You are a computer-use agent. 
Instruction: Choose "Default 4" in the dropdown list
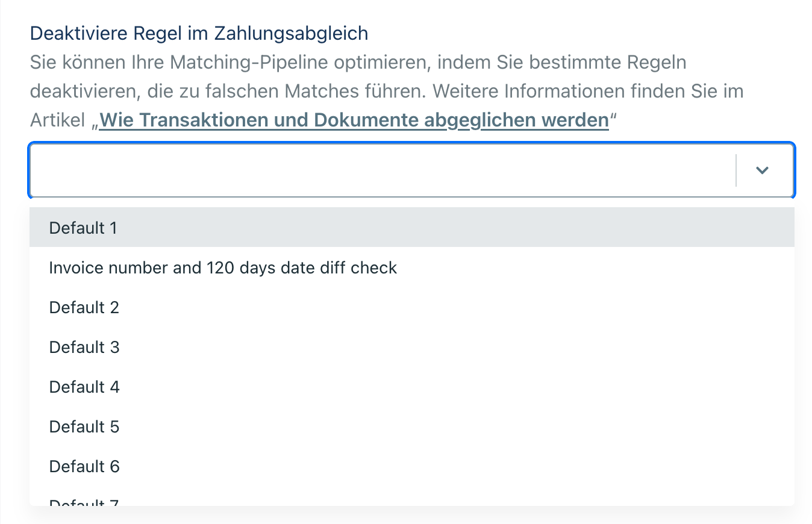pyautogui.click(x=84, y=387)
